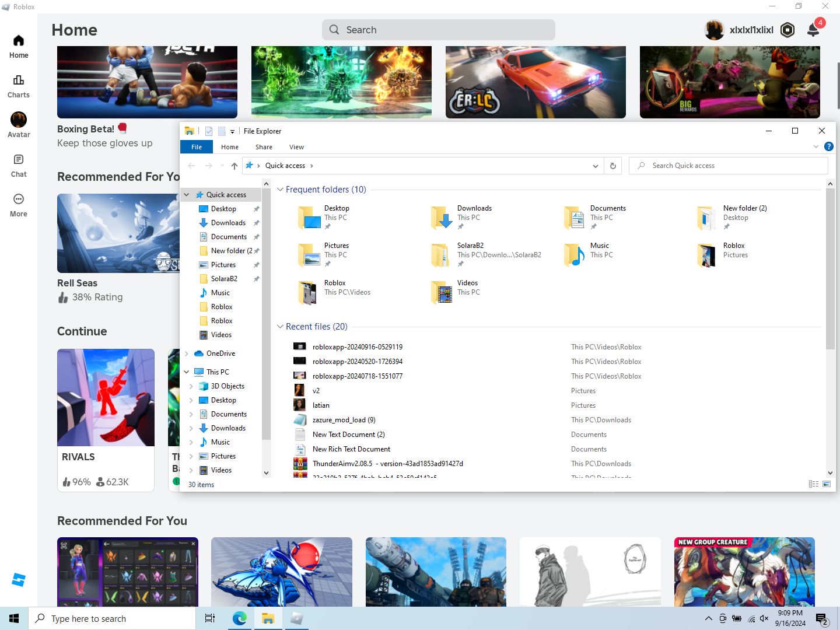The height and width of the screenshot is (630, 840).
Task: Open the address bar history dropdown
Action: point(595,166)
